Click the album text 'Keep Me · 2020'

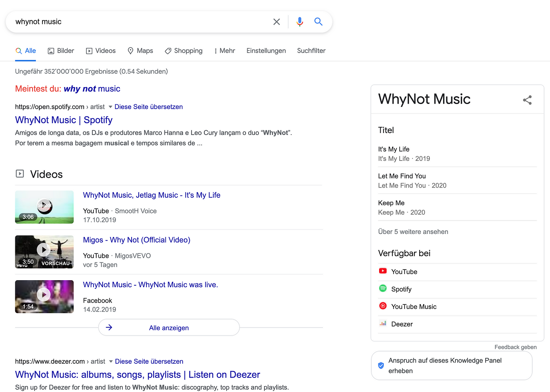click(x=401, y=212)
